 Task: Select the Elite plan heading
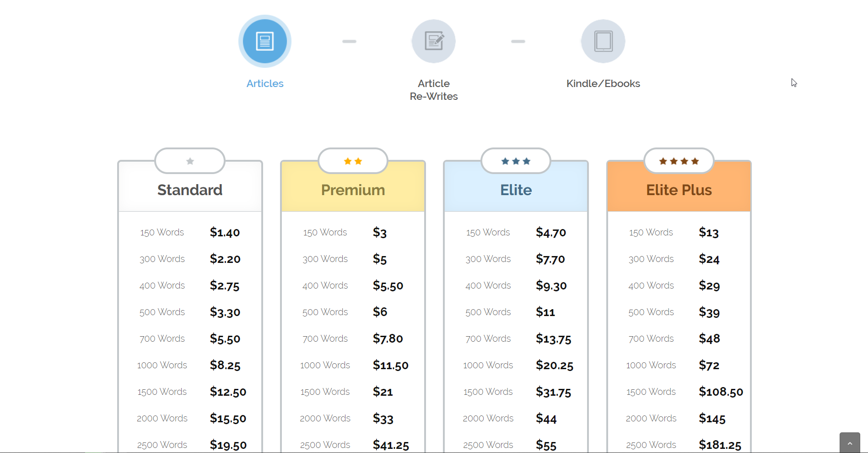tap(516, 190)
